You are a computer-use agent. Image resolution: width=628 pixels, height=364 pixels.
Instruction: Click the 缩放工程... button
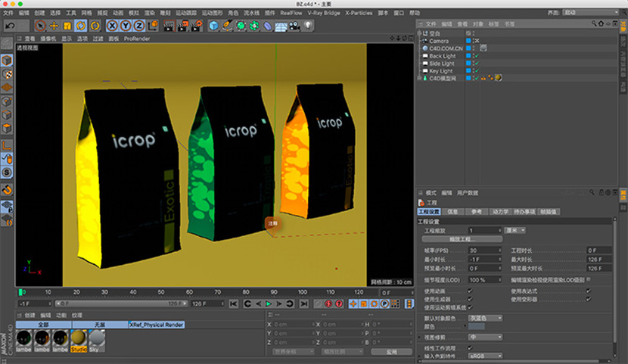coord(462,239)
